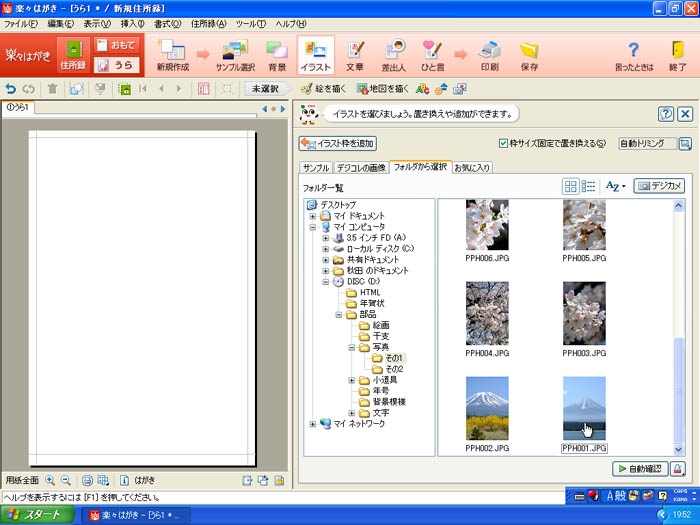Open the サンプル選択 sample selection icon

click(235, 54)
